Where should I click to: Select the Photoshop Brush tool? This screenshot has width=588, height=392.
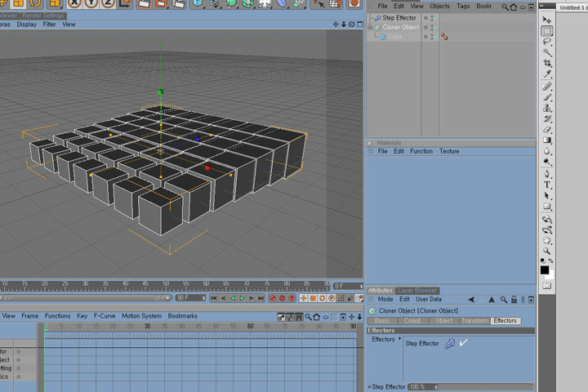[547, 97]
